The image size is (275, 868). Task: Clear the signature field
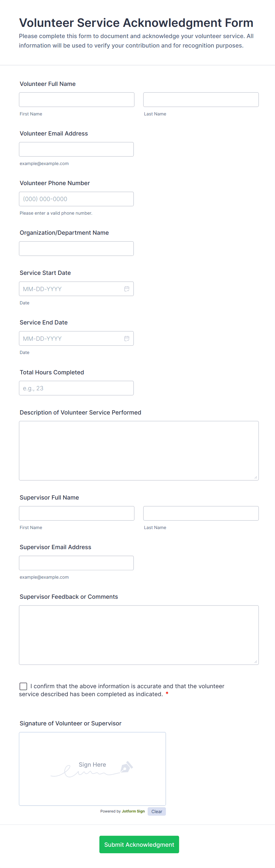[x=156, y=811]
